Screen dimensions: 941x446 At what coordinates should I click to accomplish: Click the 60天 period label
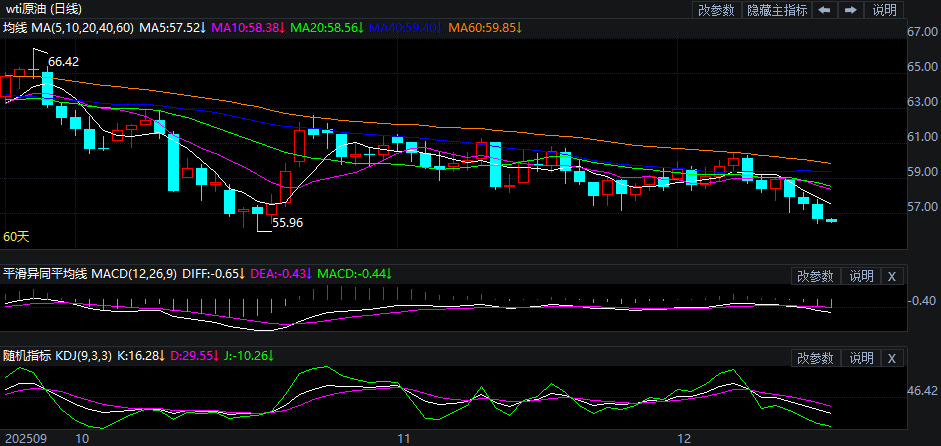pos(17,237)
